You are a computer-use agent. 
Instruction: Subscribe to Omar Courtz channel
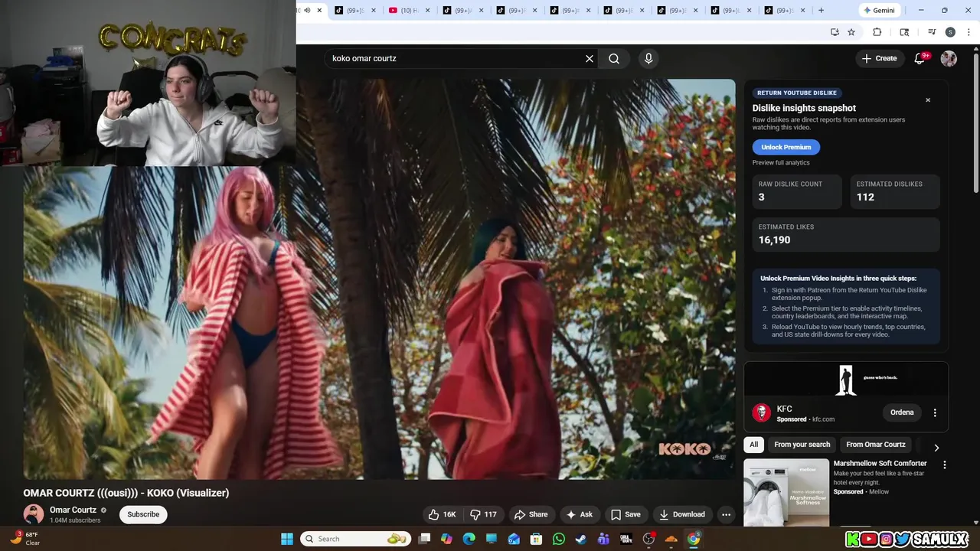point(143,514)
